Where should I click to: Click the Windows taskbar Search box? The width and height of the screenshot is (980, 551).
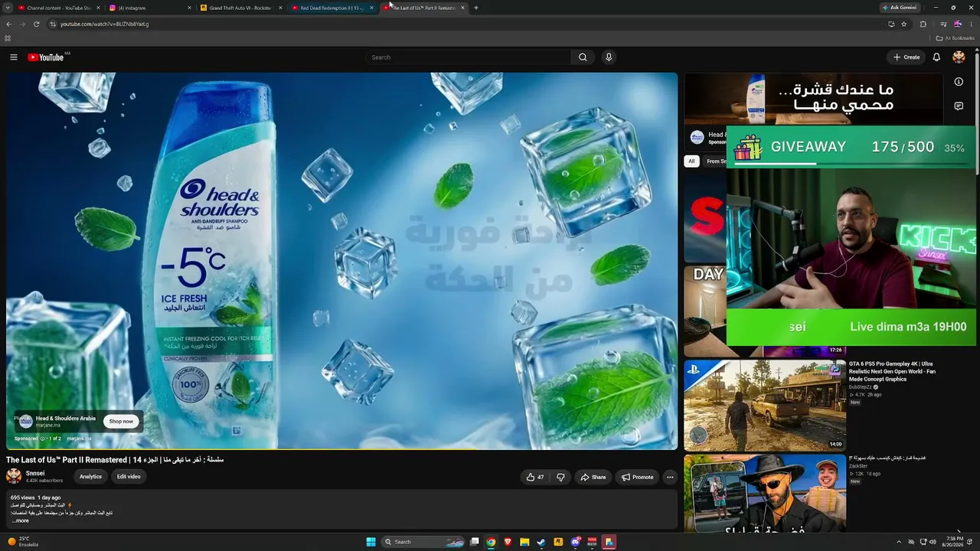423,542
